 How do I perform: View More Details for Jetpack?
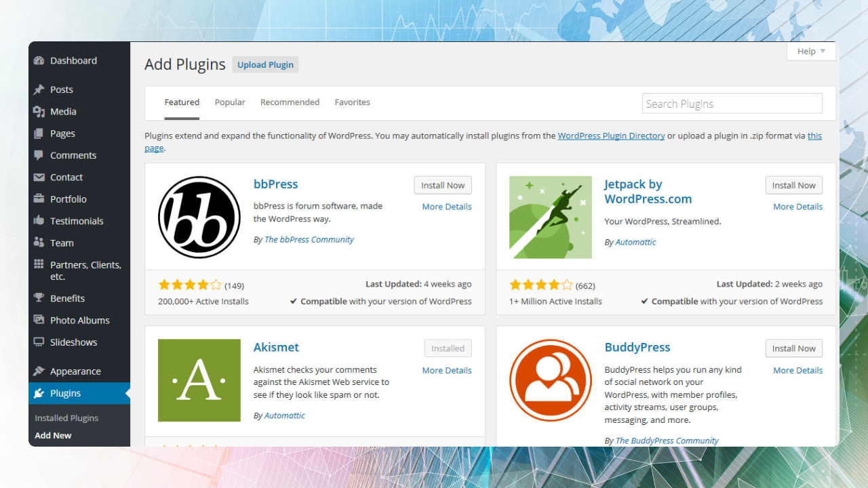click(x=798, y=207)
